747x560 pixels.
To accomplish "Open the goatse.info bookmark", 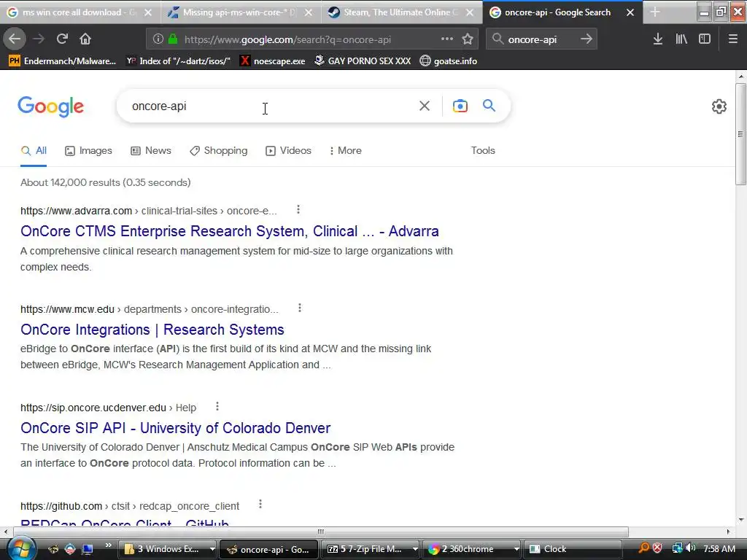I will pyautogui.click(x=449, y=61).
